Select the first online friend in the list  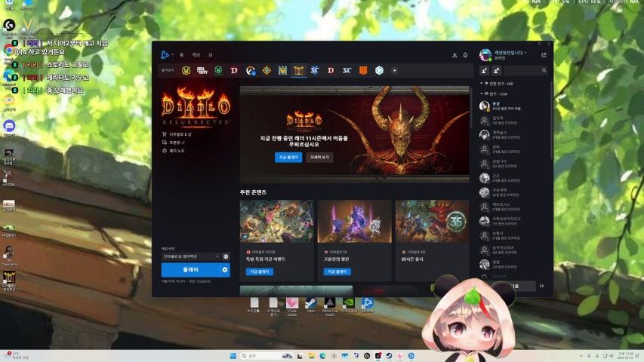[x=513, y=106]
